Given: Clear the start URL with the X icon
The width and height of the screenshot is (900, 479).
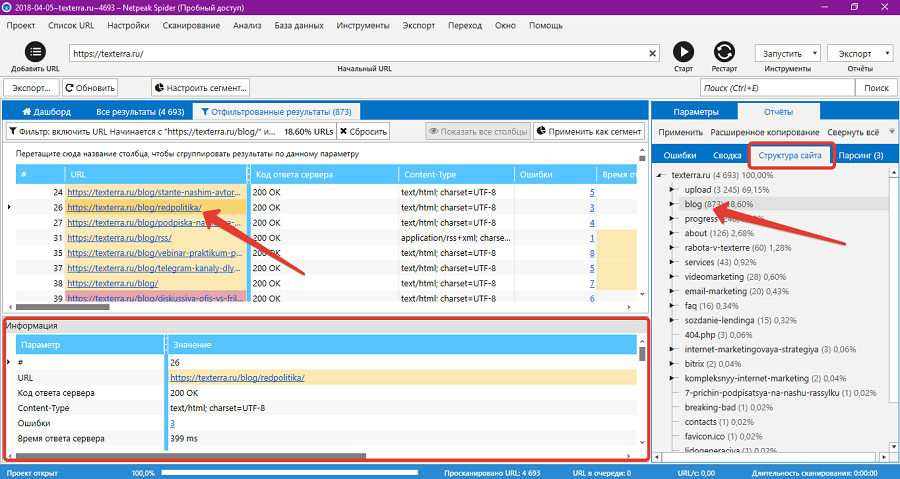Looking at the screenshot, I should pyautogui.click(x=653, y=53).
